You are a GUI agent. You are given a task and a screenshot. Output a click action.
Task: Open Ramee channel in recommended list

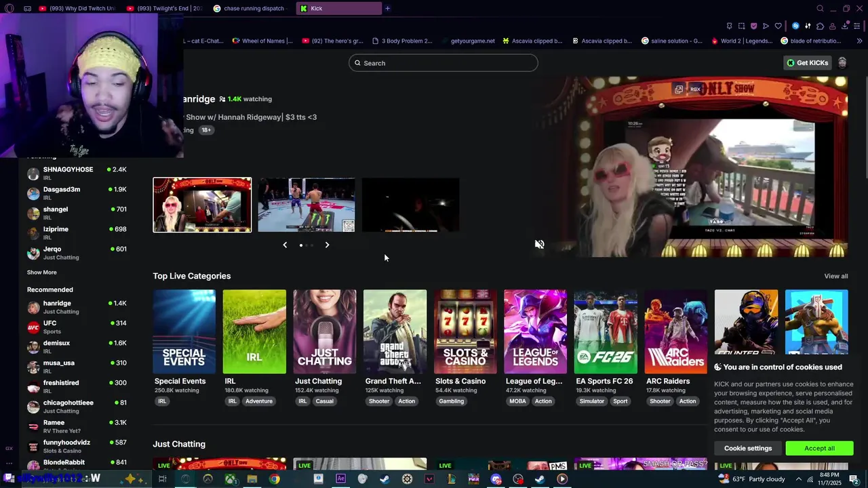[x=77, y=426]
